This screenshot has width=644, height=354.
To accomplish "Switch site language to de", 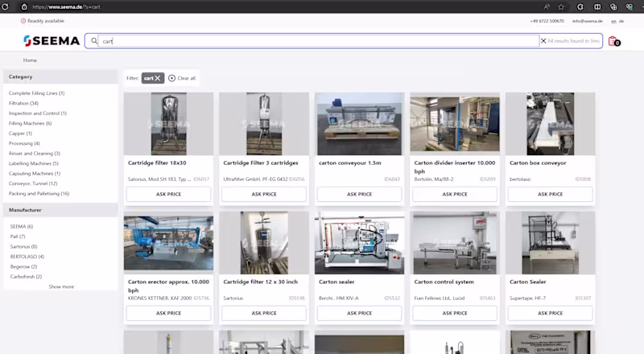I will [x=621, y=21].
